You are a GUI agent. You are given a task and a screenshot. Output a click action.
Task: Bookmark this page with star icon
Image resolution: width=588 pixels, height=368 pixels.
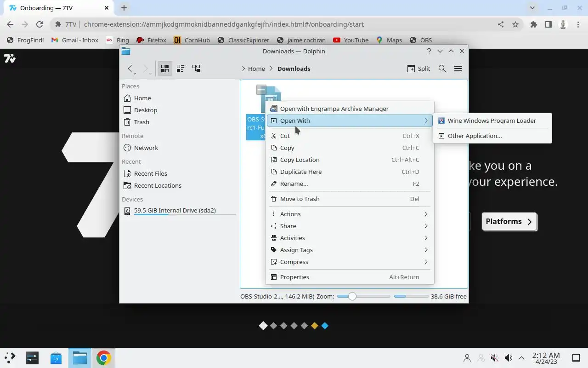515,24
